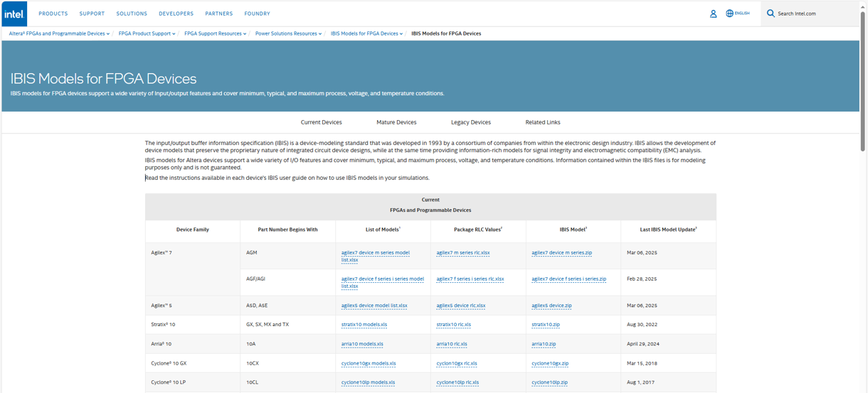868x393 pixels.
Task: Open cyclone10gx models.xls link
Action: [369, 363]
